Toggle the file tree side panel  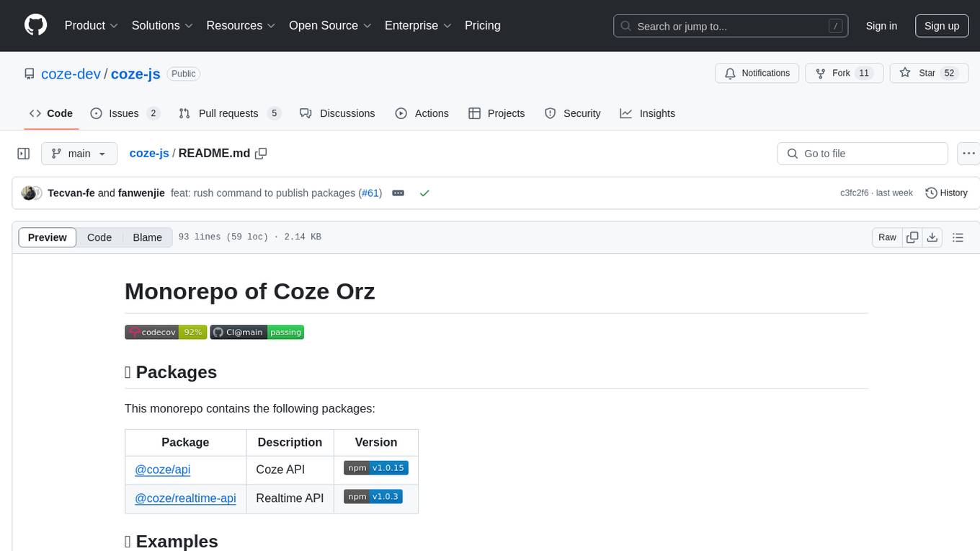(23, 154)
